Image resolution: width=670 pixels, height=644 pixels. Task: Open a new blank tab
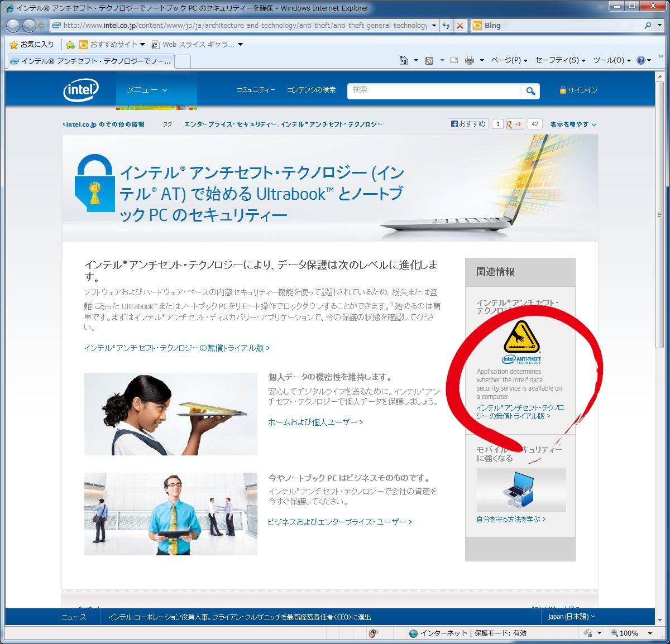(183, 61)
